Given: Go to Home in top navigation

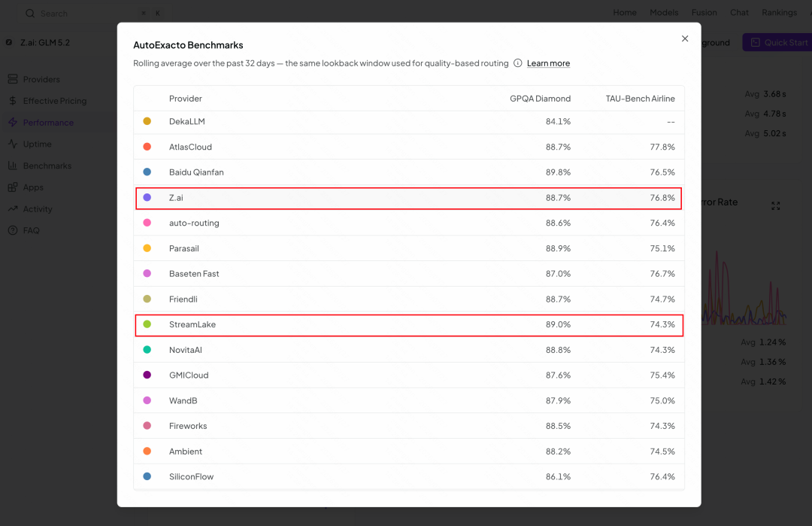Looking at the screenshot, I should (625, 13).
